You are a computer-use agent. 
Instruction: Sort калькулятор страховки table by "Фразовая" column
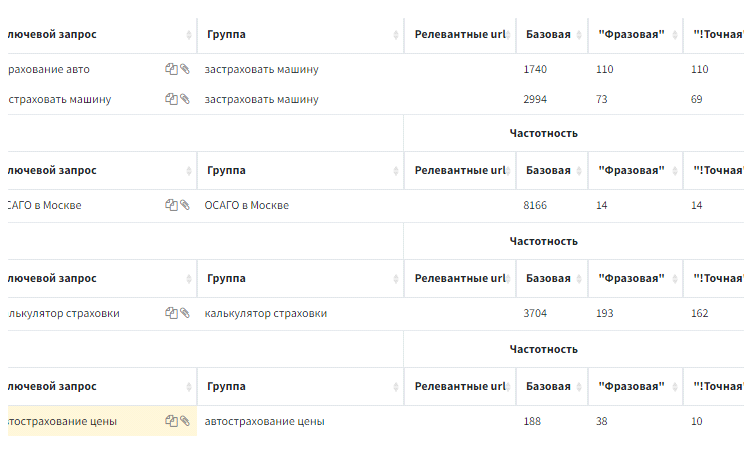coord(675,279)
